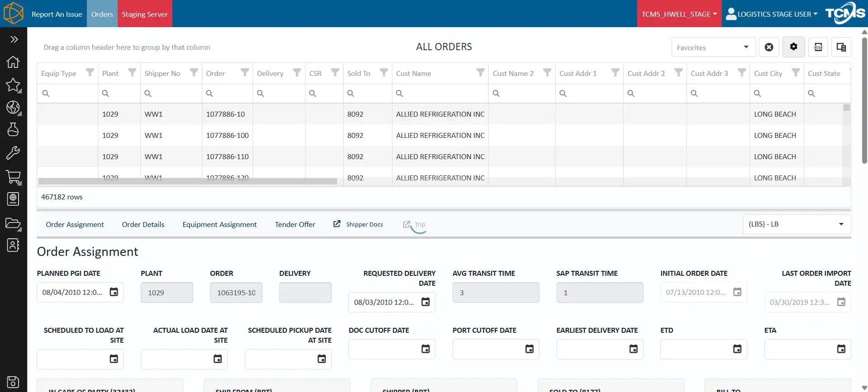Open grid settings gear button
This screenshot has width=868, height=392.
[793, 47]
